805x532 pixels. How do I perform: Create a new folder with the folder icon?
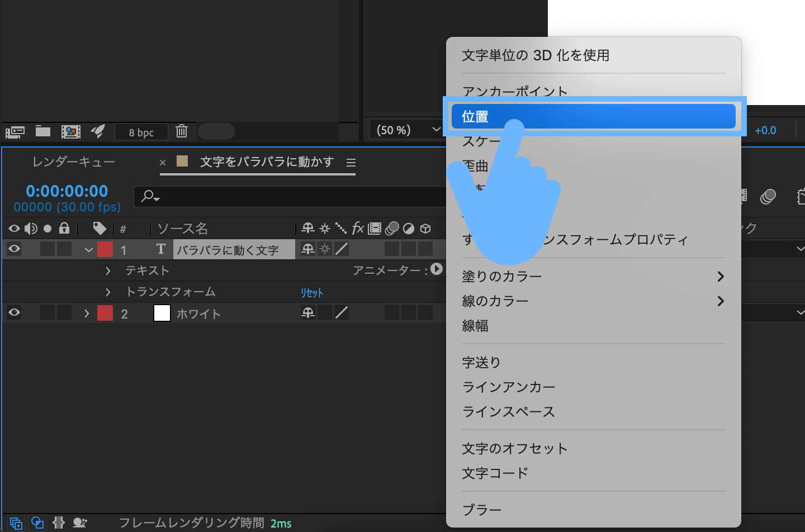(x=43, y=131)
